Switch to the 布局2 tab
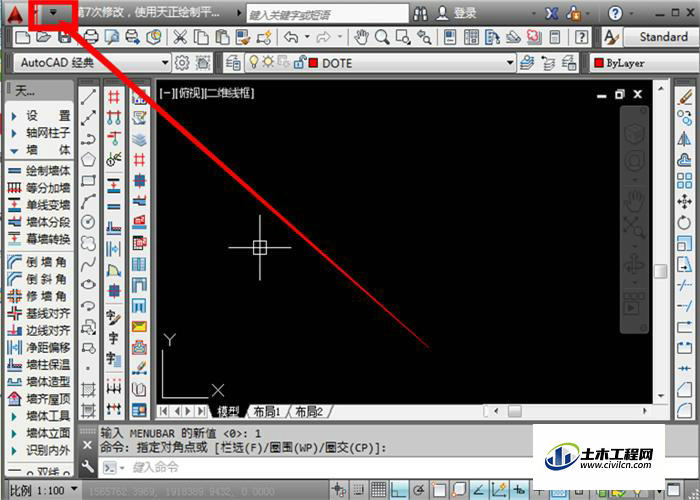This screenshot has width=700, height=500. (x=309, y=411)
